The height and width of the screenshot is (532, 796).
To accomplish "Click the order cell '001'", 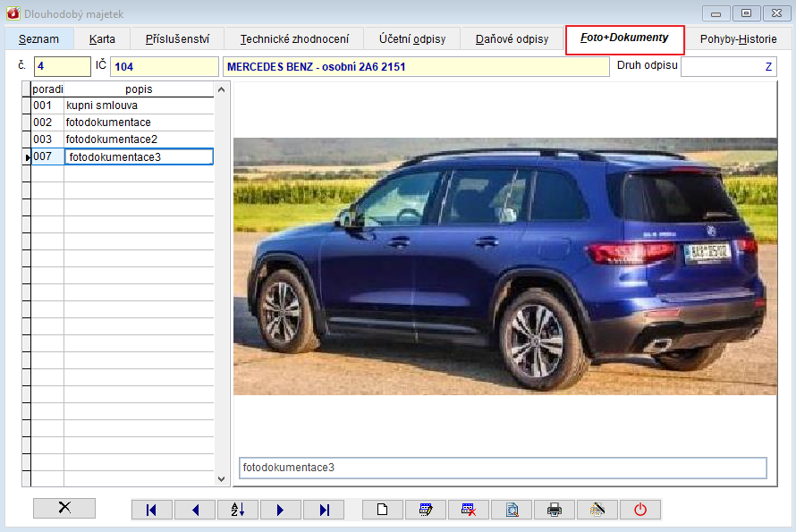I will (x=47, y=106).
